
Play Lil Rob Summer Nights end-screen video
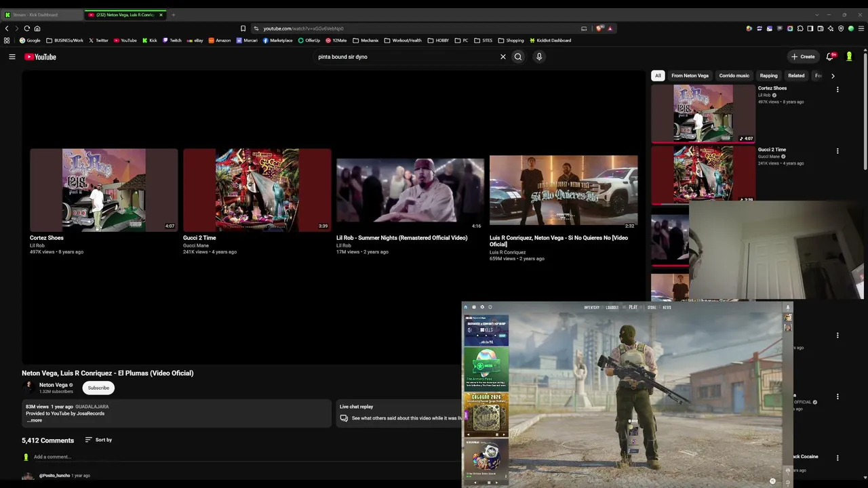(410, 190)
